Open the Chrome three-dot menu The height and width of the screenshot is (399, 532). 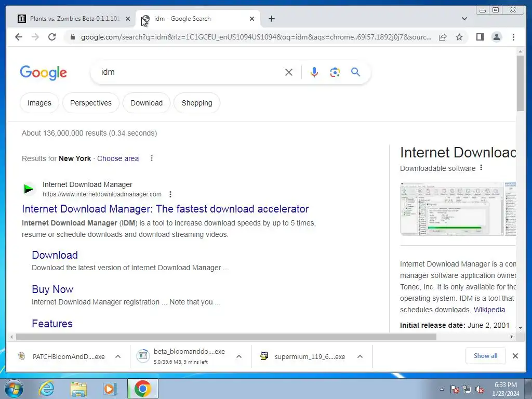513,37
